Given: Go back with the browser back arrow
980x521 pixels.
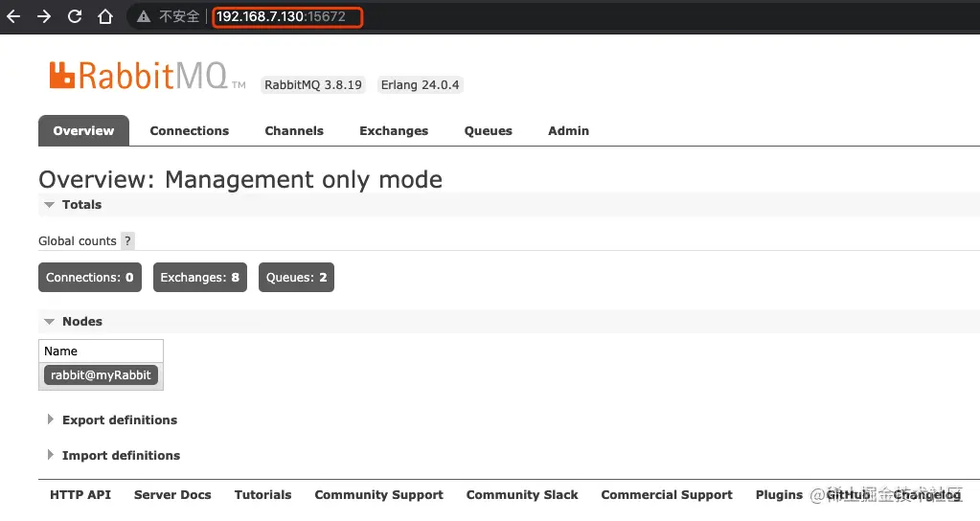Looking at the screenshot, I should 13,16.
